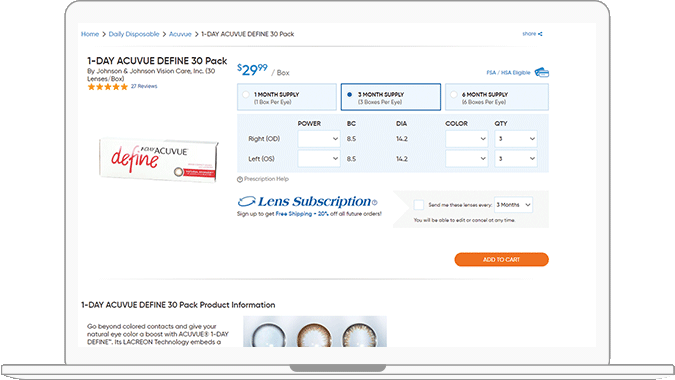Click Prescription Help link

coord(266,179)
